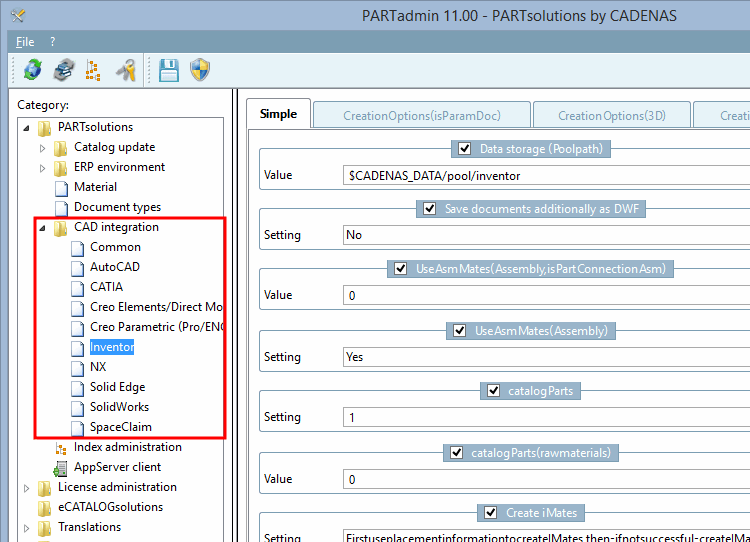Screen dimensions: 750x542
Task: Collapse the PARTsolutions tree node
Action: click(x=26, y=128)
